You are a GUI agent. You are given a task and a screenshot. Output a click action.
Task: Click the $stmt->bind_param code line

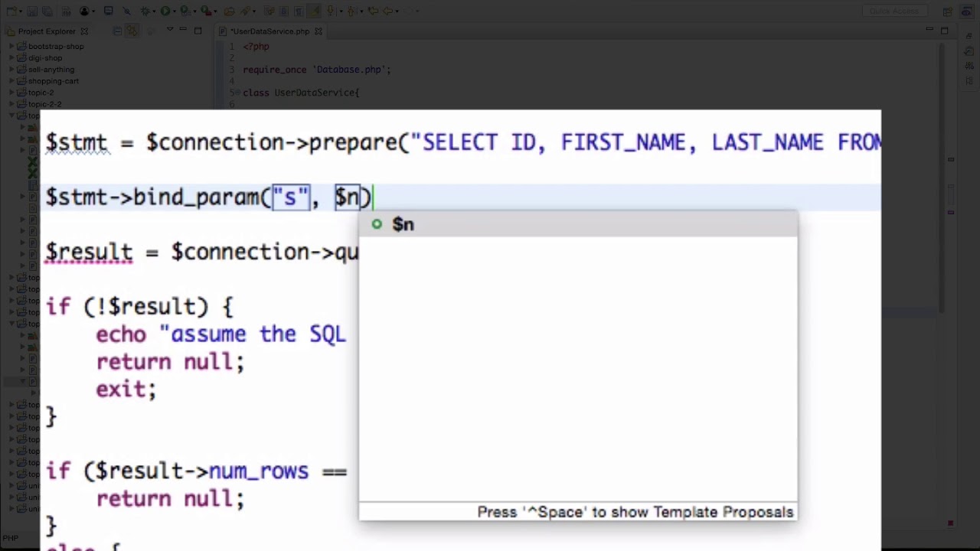208,197
